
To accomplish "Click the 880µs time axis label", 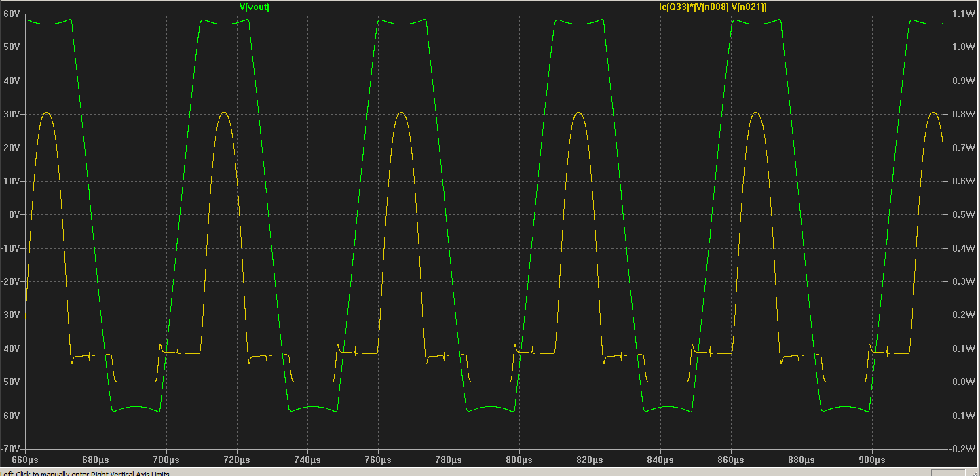I will pyautogui.click(x=801, y=460).
